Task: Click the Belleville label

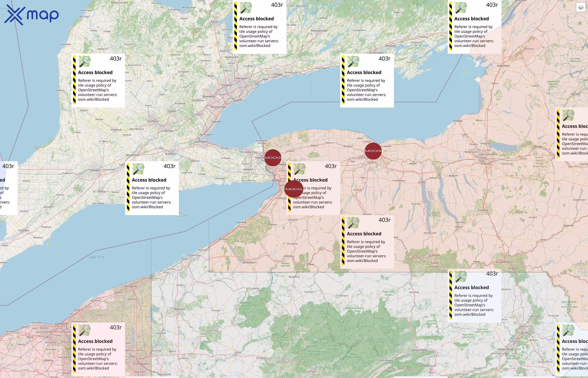Action: click(391, 46)
